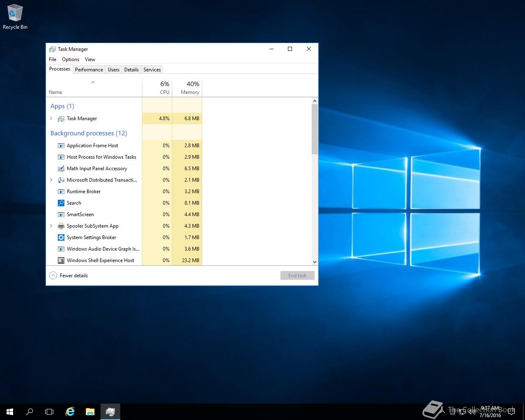This screenshot has width=525, height=420.
Task: Sort processes by Name column header
Action: pos(94,88)
